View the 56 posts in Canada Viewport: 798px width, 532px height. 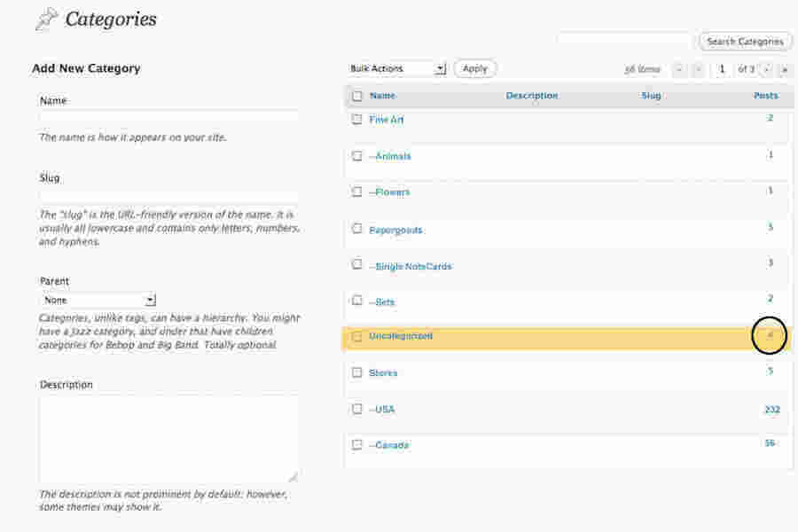tap(770, 443)
